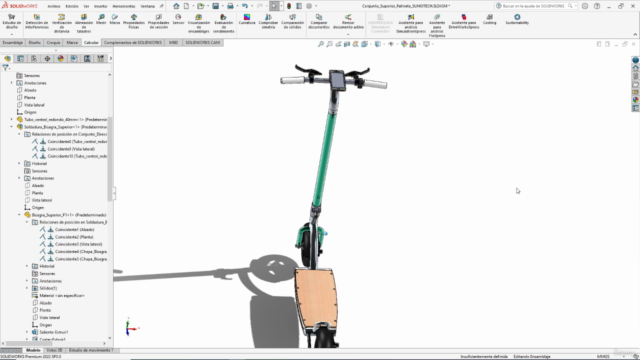Click the Save icon
This screenshot has height=360, width=640.
(x=216, y=6)
